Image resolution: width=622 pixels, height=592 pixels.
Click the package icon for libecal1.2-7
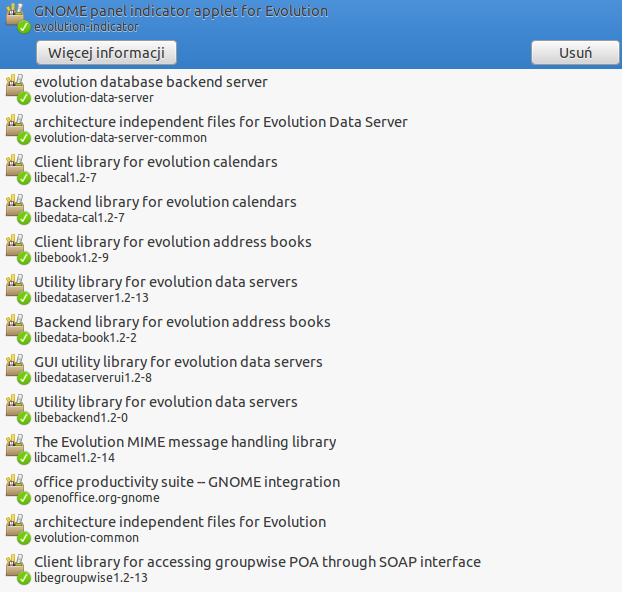(x=18, y=169)
